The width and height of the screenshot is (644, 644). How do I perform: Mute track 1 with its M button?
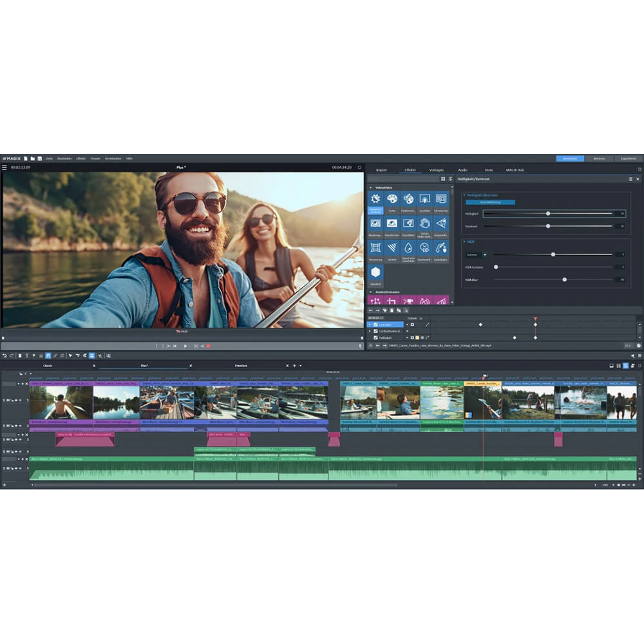pyautogui.click(x=8, y=400)
